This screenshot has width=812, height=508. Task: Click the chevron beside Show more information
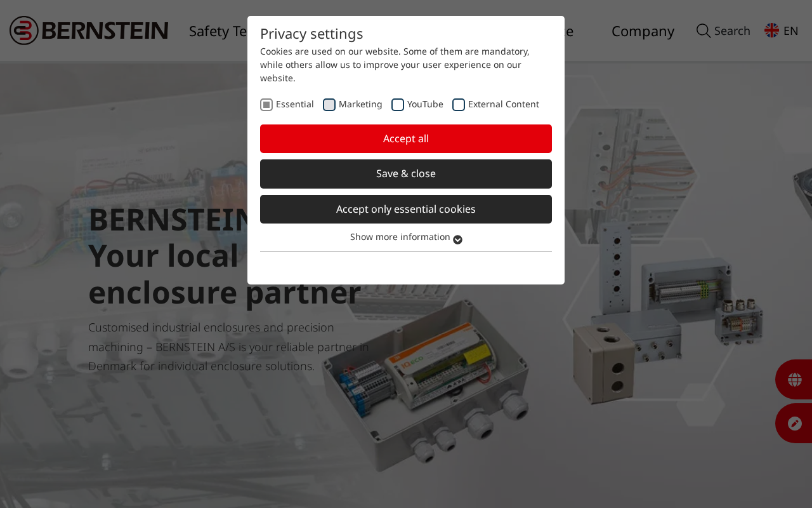point(457,239)
